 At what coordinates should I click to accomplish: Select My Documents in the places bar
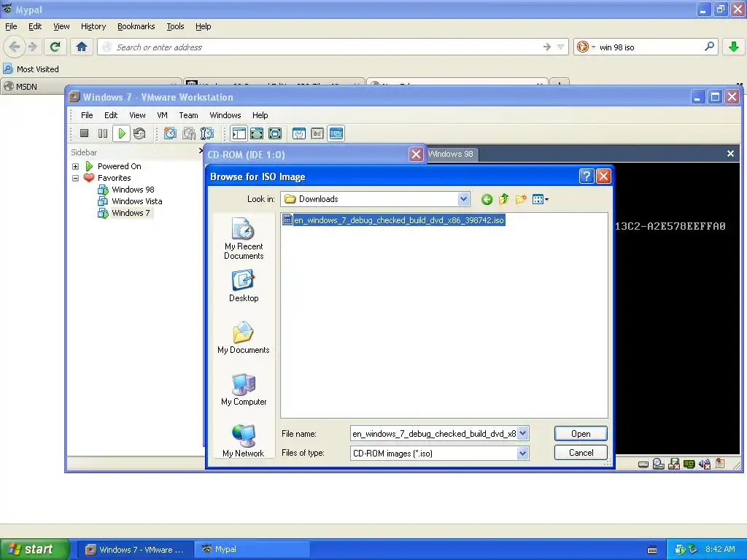pyautogui.click(x=244, y=338)
